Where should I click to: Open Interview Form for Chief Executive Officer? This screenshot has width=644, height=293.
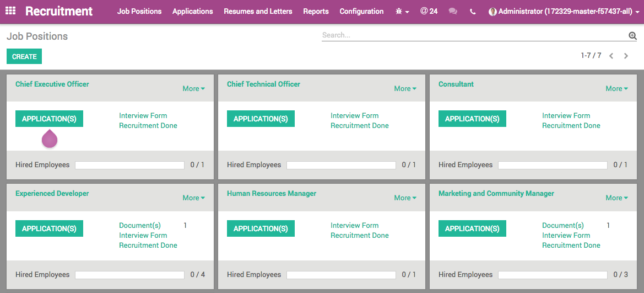pyautogui.click(x=143, y=116)
